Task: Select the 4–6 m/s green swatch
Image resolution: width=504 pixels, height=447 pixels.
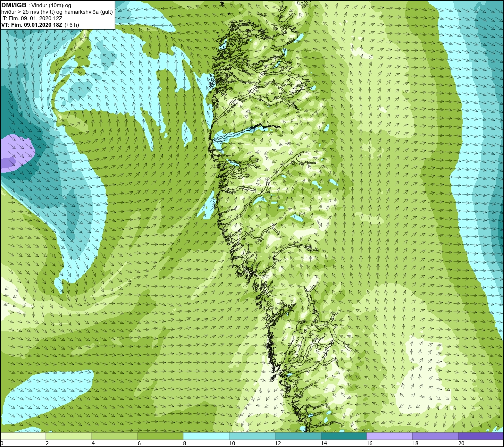Action: [114, 436]
